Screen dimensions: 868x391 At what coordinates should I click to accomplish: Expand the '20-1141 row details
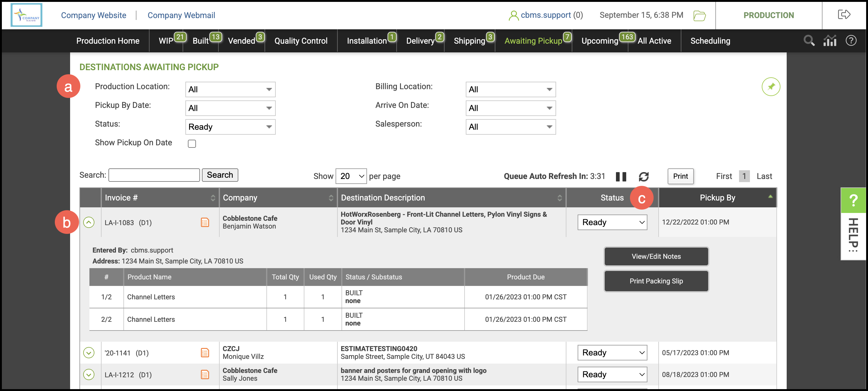tap(88, 353)
